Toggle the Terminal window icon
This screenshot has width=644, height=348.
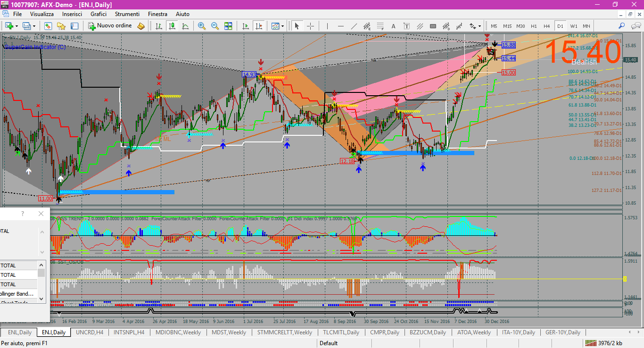tap(74, 26)
